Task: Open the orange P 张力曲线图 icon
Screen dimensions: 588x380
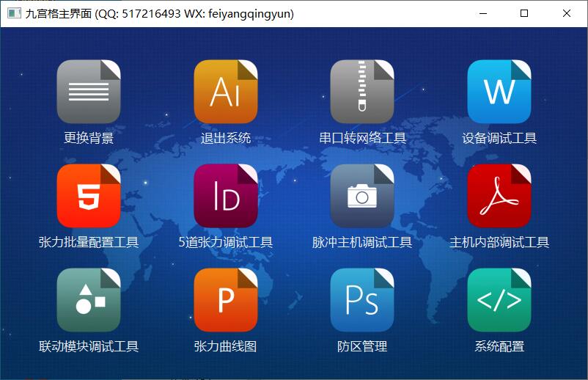Action: [x=226, y=300]
